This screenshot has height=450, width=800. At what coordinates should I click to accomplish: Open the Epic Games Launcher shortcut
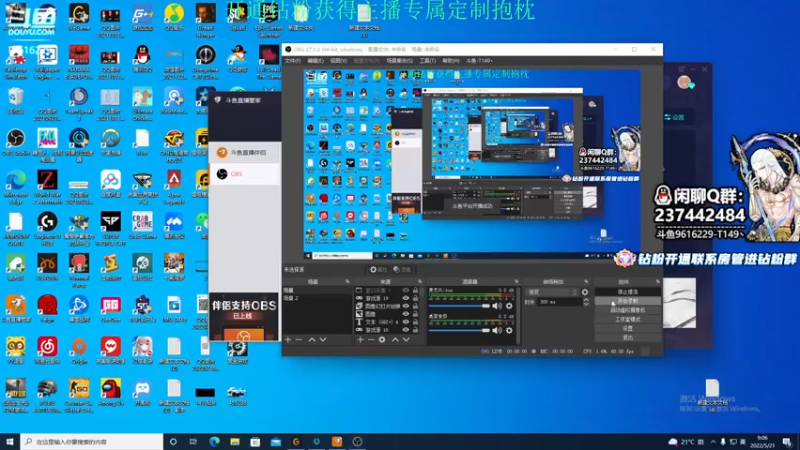(269, 19)
